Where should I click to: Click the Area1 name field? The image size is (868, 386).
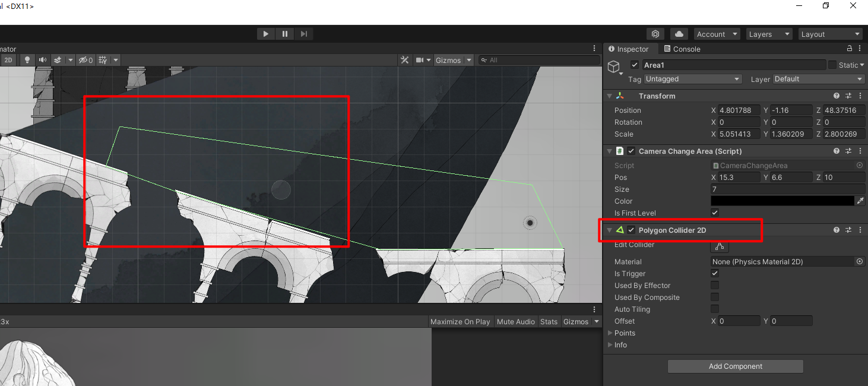coord(733,65)
